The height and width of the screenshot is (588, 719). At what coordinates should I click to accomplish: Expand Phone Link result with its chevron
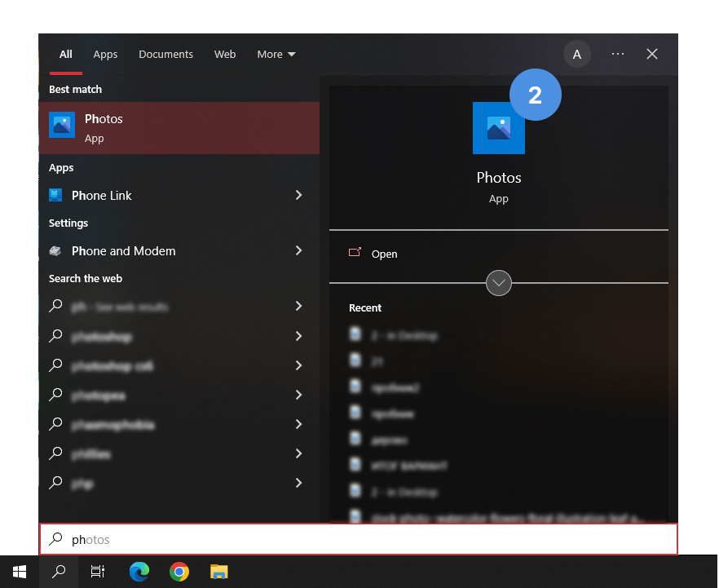click(298, 196)
